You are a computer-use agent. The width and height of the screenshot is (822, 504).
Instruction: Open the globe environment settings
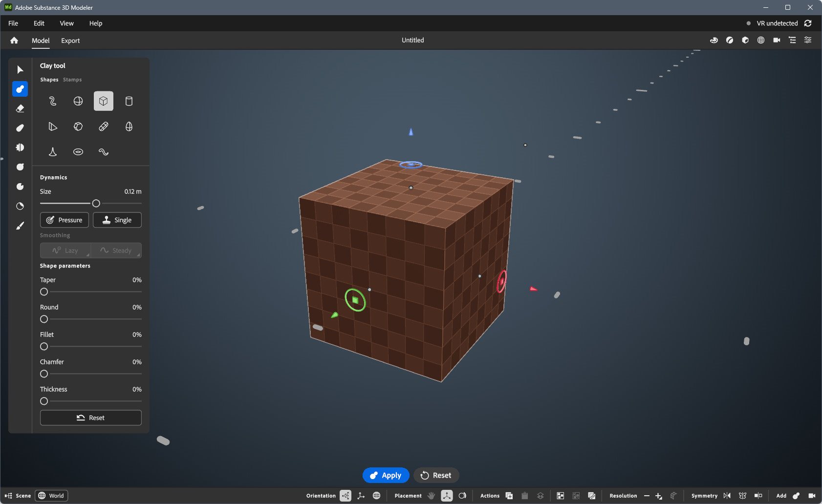pyautogui.click(x=761, y=40)
